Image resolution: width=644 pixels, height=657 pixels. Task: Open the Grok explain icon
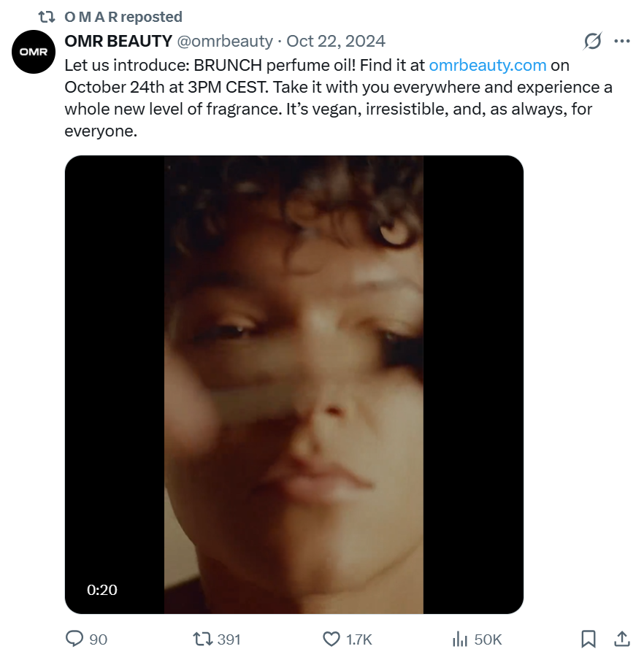tap(593, 41)
